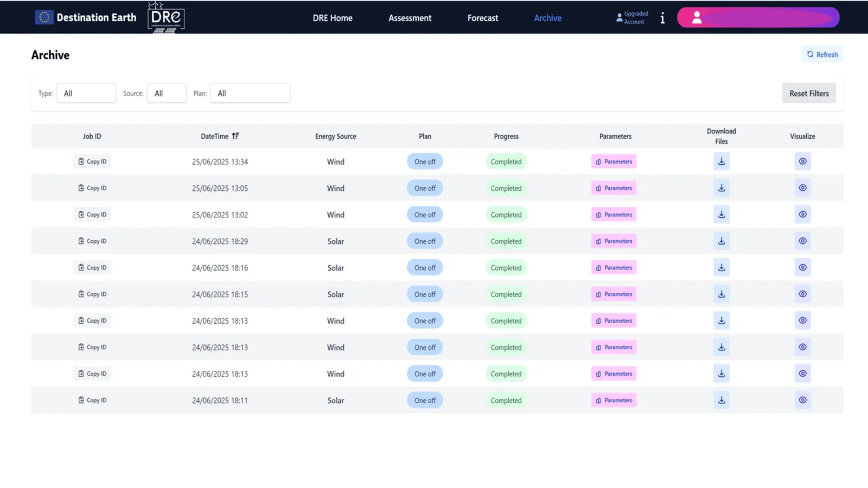Download files for 24/06/2025 18:29 Solar job
868x488 pixels.
(x=721, y=241)
